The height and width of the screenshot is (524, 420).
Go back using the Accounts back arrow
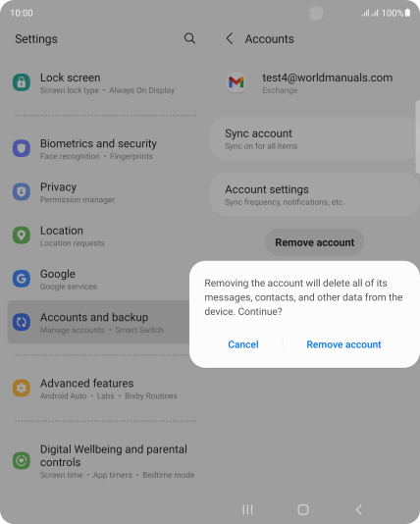[x=230, y=39]
